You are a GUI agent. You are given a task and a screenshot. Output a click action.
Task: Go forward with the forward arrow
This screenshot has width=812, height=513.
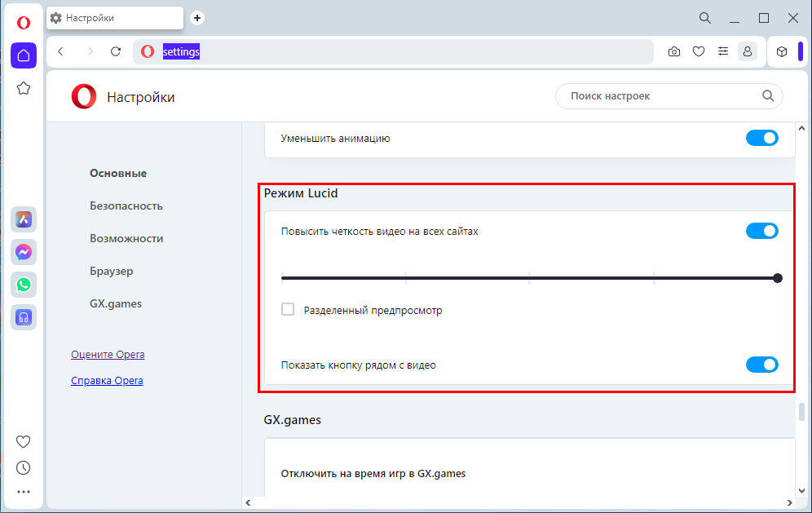(90, 51)
